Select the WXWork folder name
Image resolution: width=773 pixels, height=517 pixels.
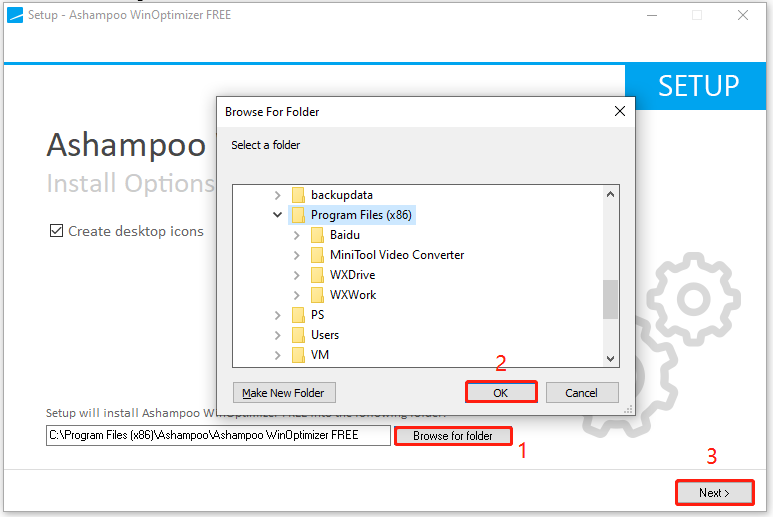[x=353, y=295]
